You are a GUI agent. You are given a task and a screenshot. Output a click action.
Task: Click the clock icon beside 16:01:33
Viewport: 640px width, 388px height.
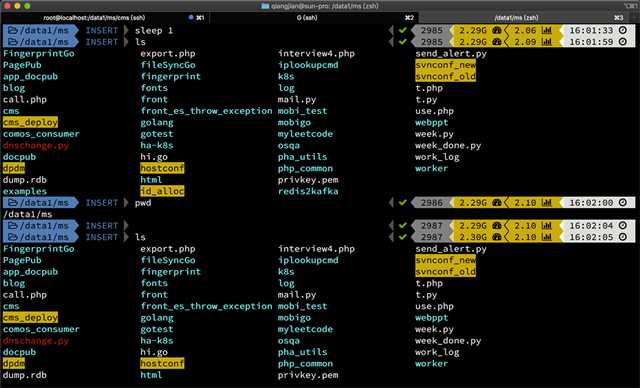click(x=622, y=30)
